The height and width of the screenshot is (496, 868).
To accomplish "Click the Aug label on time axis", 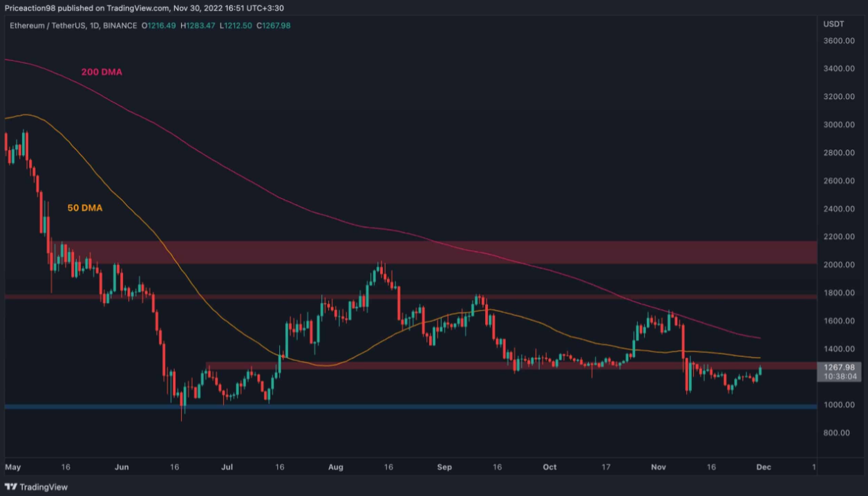I will pos(336,467).
